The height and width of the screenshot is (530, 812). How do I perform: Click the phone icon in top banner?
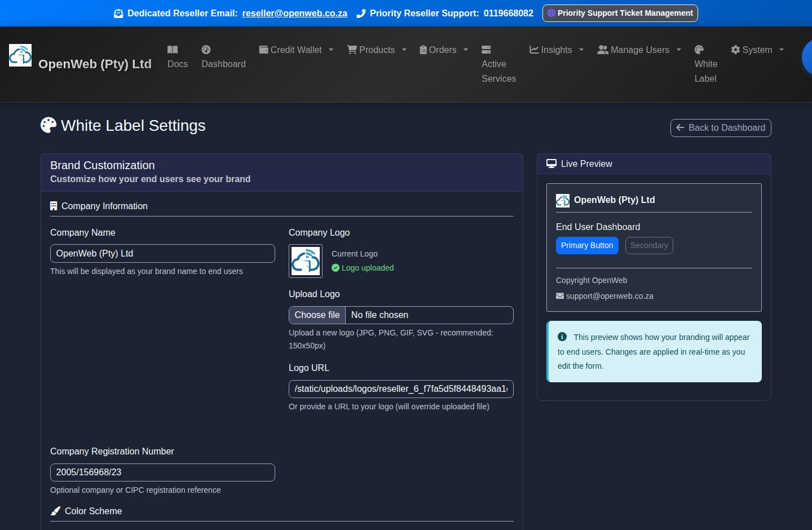tap(361, 14)
